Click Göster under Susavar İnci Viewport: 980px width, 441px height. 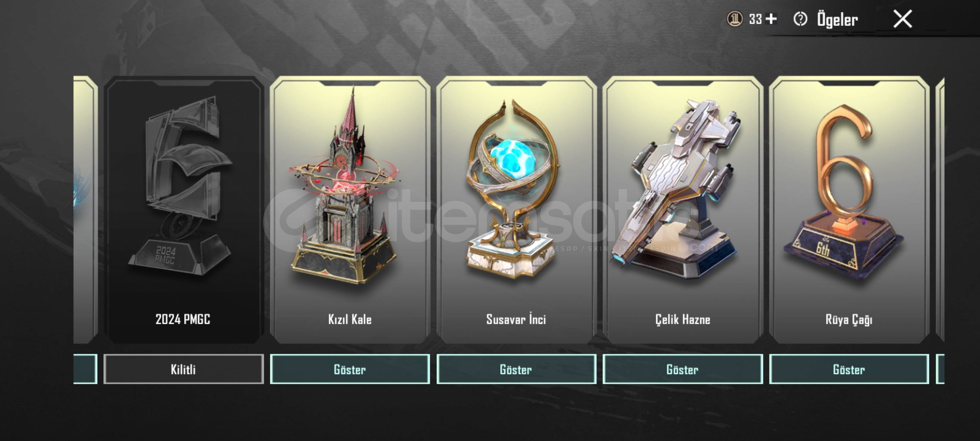pyautogui.click(x=516, y=370)
